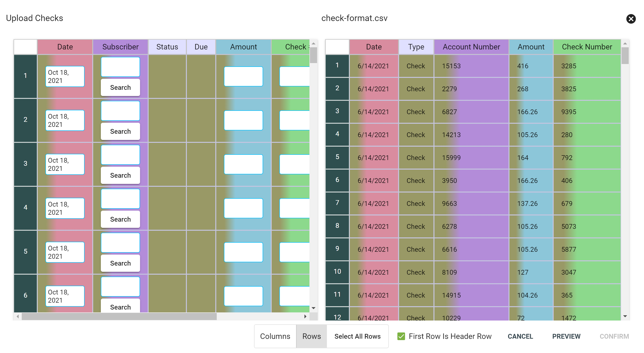The width and height of the screenshot is (644, 353).
Task: Click left arrow of left table horizontal scrollbar
Action: click(x=17, y=316)
